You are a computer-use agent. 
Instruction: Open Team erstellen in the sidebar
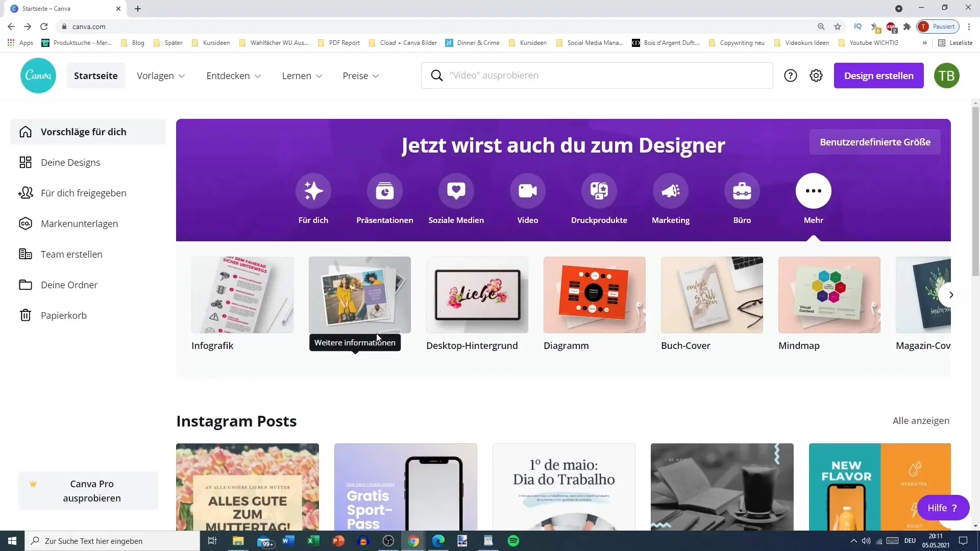(x=88, y=254)
